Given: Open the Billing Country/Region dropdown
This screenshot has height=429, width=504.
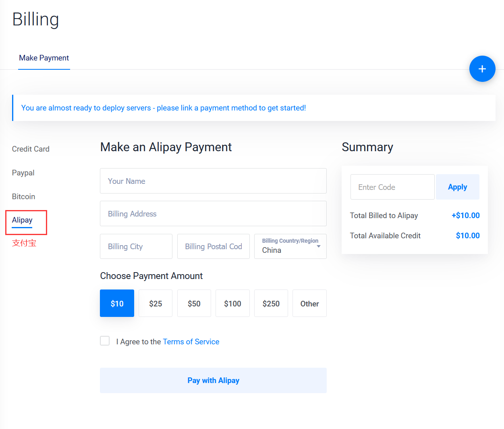Looking at the screenshot, I should click(x=290, y=246).
